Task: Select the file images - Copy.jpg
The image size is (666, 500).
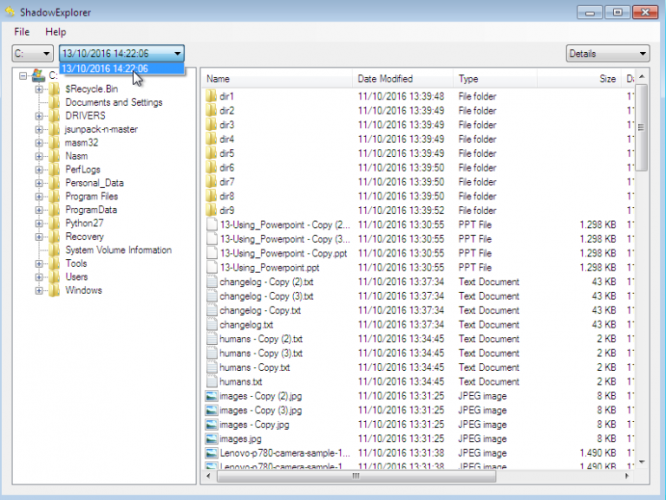Action: click(x=254, y=425)
